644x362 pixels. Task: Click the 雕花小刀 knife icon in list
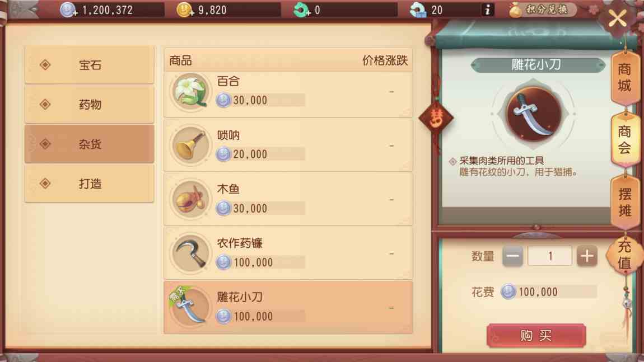coord(190,308)
